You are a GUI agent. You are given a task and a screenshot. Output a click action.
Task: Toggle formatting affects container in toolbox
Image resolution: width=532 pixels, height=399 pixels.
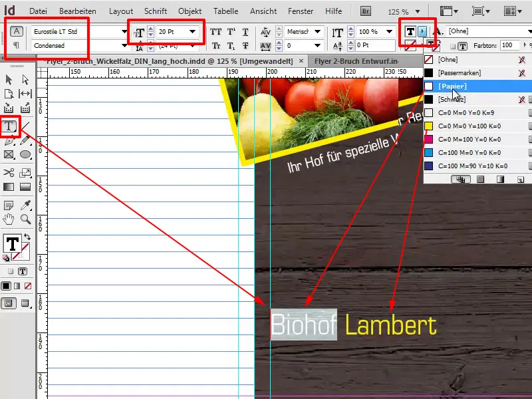click(x=11, y=271)
